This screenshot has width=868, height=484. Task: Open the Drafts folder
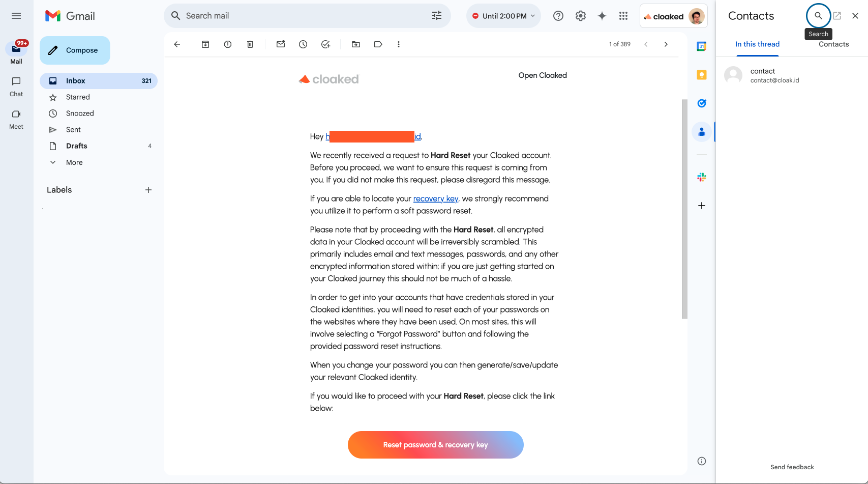click(x=99, y=146)
